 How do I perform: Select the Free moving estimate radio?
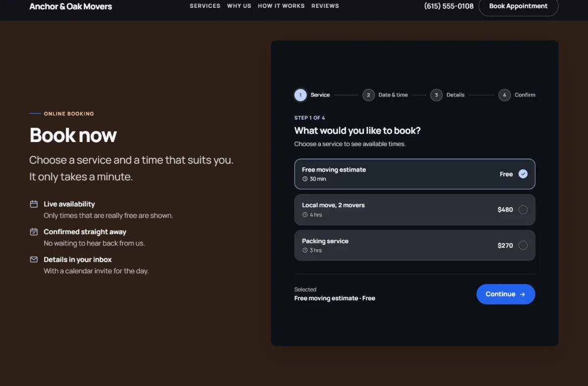523,174
